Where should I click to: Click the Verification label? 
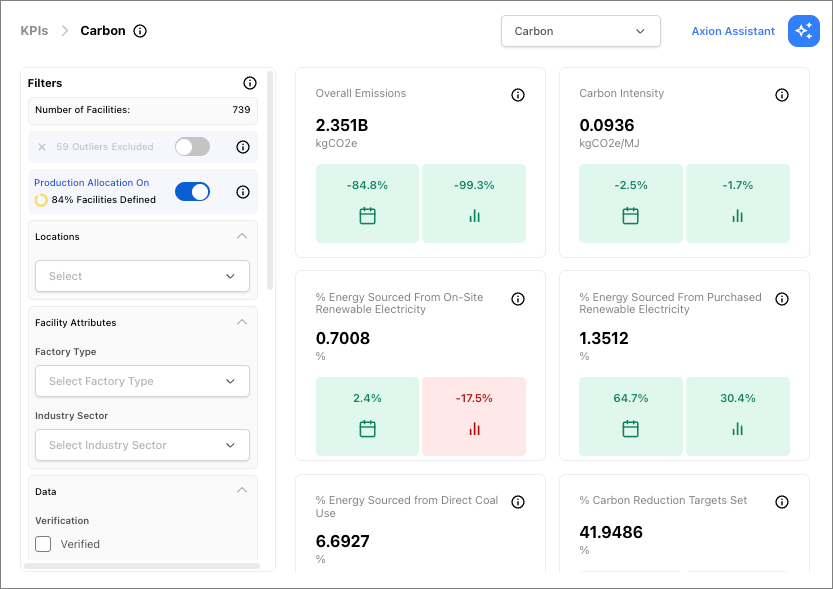pos(62,520)
